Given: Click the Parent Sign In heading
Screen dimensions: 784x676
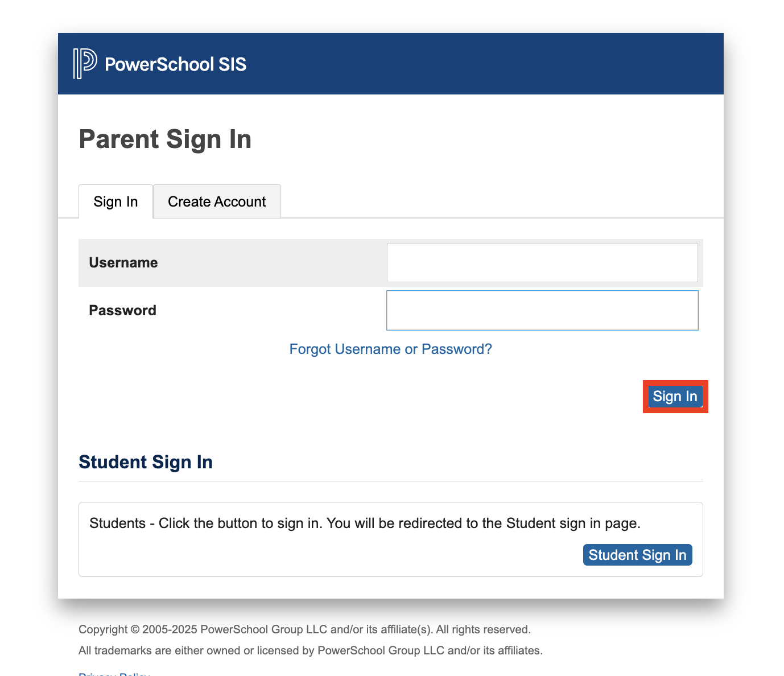Looking at the screenshot, I should (x=165, y=139).
